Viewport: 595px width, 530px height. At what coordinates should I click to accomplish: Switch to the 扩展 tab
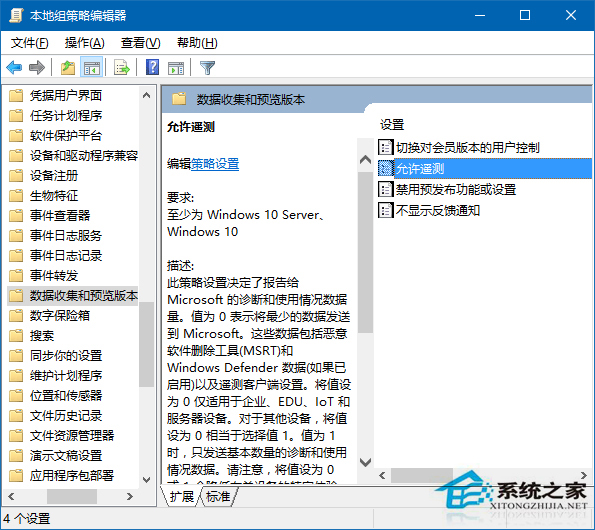pos(181,496)
